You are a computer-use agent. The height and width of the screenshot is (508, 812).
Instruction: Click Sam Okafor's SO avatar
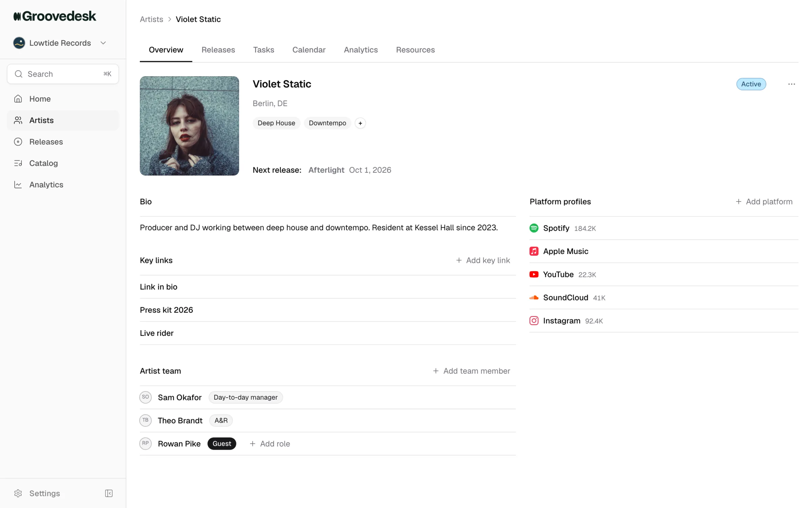click(145, 397)
